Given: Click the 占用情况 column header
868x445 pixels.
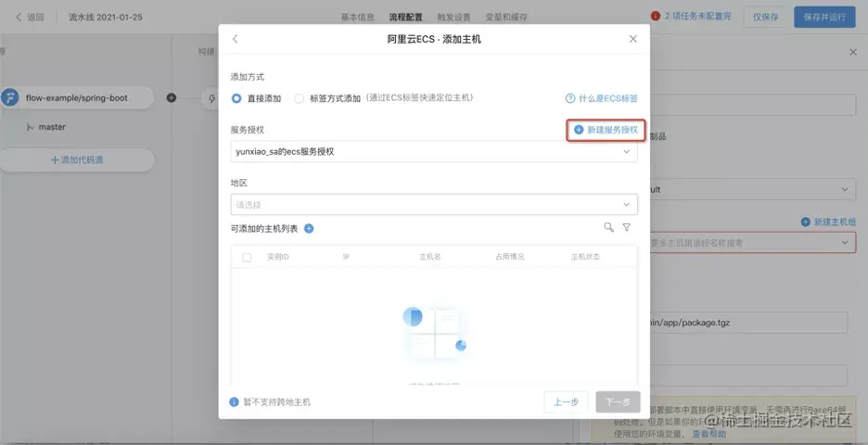Looking at the screenshot, I should point(510,257).
